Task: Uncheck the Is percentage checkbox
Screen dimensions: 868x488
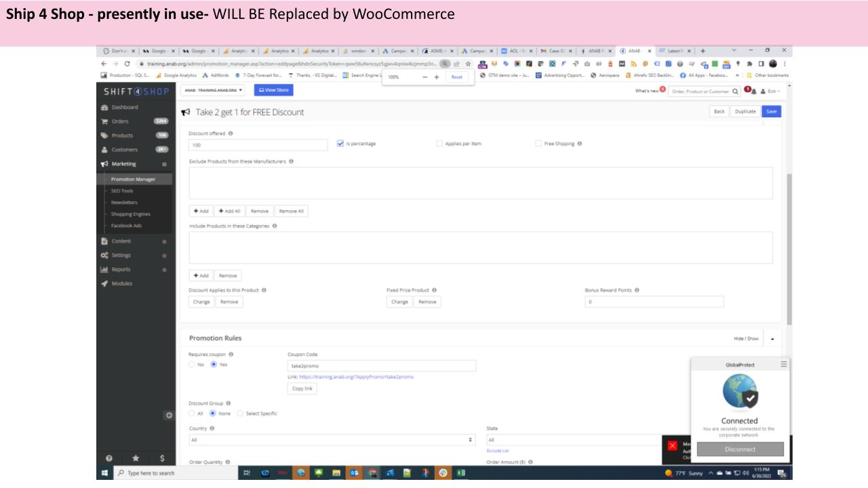Action: 340,144
